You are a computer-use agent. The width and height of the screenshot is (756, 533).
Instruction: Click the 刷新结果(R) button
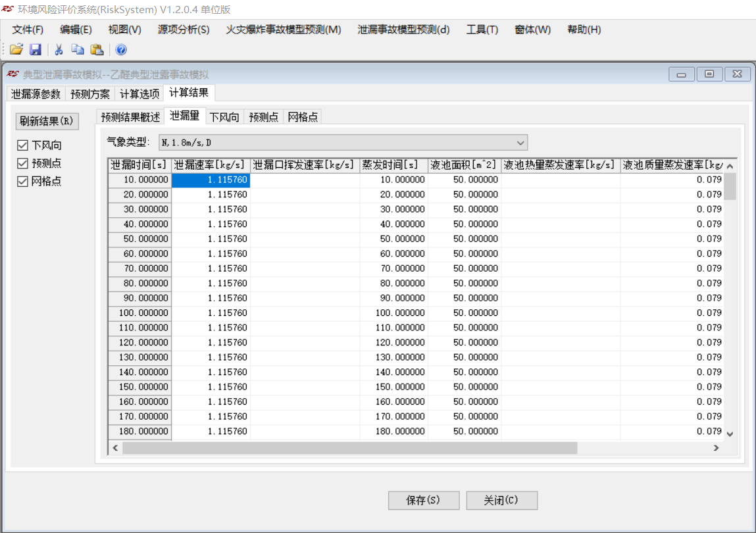tap(47, 121)
